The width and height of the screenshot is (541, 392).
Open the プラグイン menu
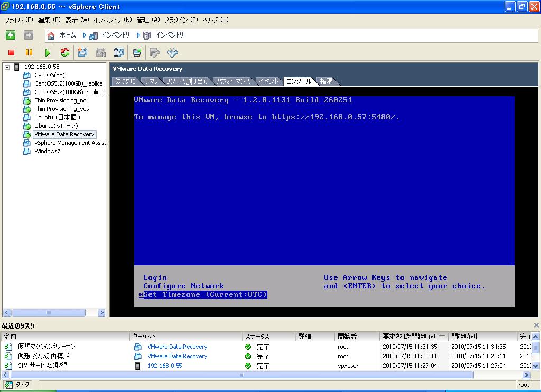tap(181, 20)
